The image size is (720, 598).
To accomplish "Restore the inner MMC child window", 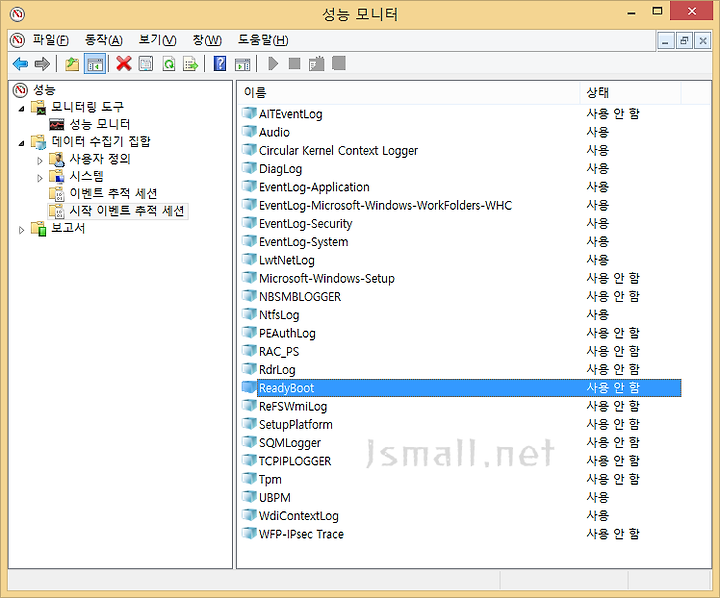I will tap(684, 41).
